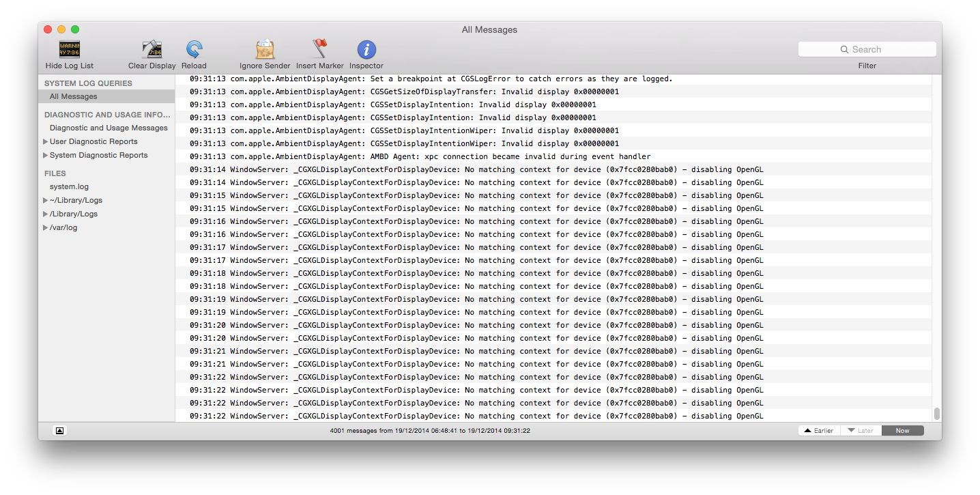Viewport: 980px width, 495px height.
Task: Click the Clear Display icon
Action: (x=152, y=49)
